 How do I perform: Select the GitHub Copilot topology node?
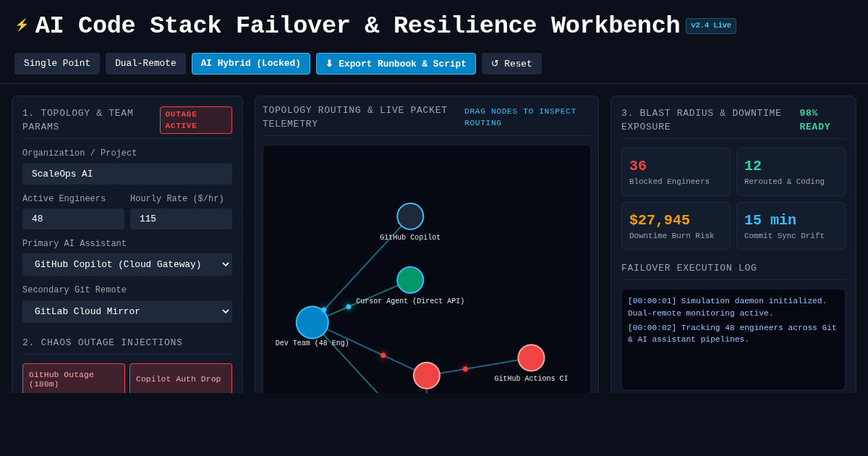tap(410, 216)
